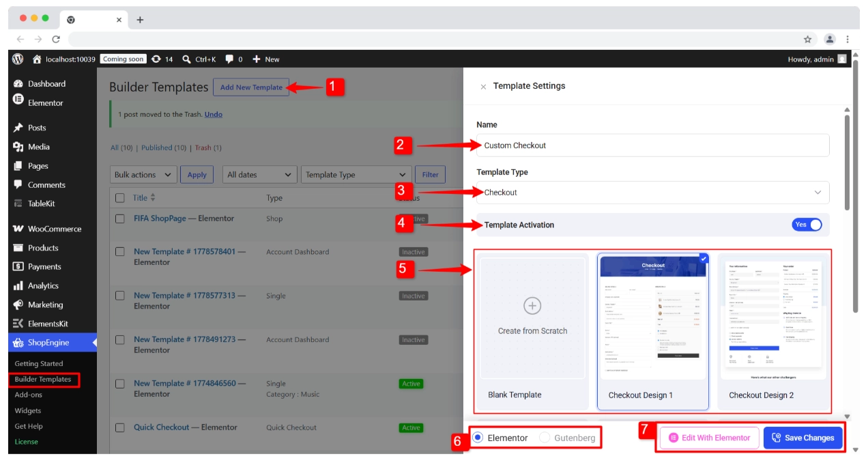Tick checkbox for New Template # 1778491273
Image resolution: width=868 pixels, height=463 pixels.
pos(120,339)
